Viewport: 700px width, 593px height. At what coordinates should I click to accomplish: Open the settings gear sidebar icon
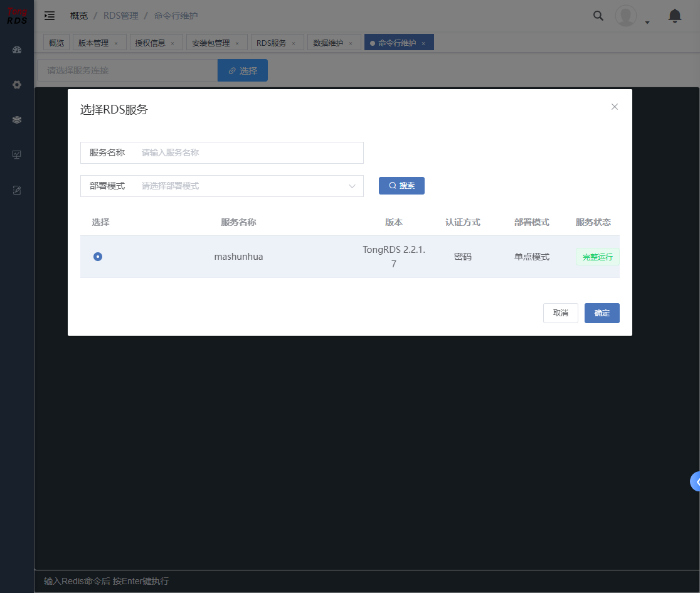(x=17, y=85)
